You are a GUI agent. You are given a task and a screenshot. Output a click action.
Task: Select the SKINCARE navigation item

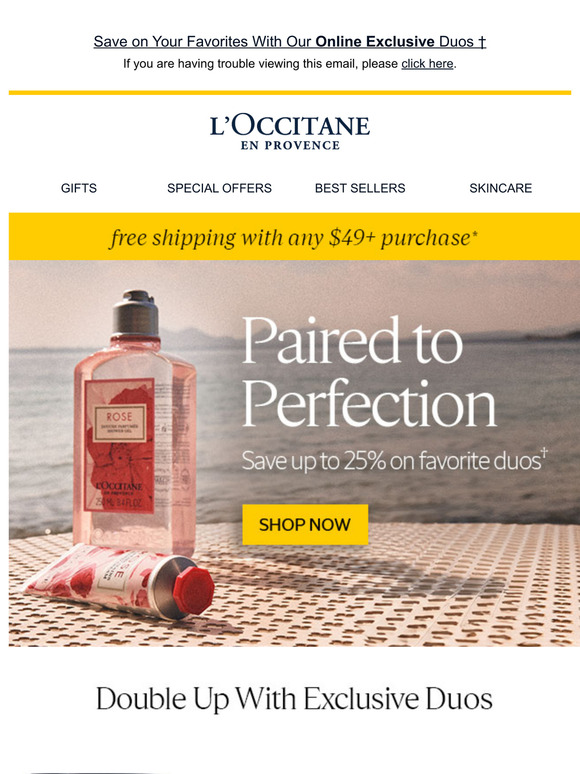point(501,188)
